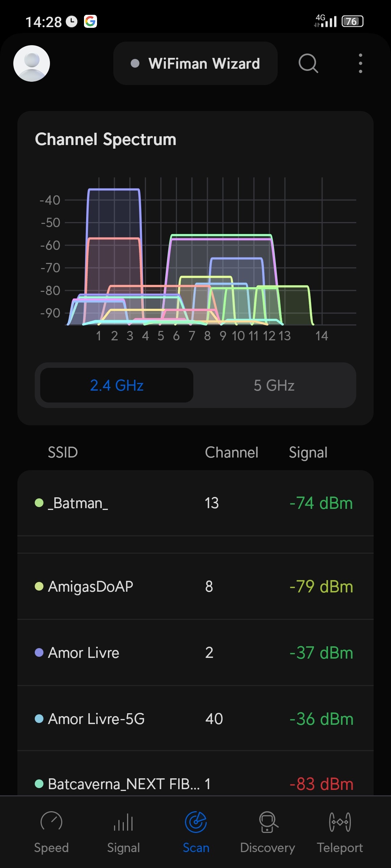Open the Discovery devices icon

[268, 822]
